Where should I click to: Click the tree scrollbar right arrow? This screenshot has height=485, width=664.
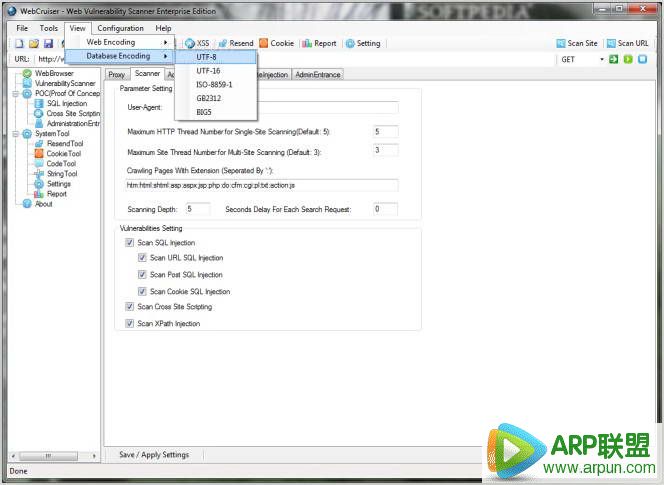click(94, 456)
